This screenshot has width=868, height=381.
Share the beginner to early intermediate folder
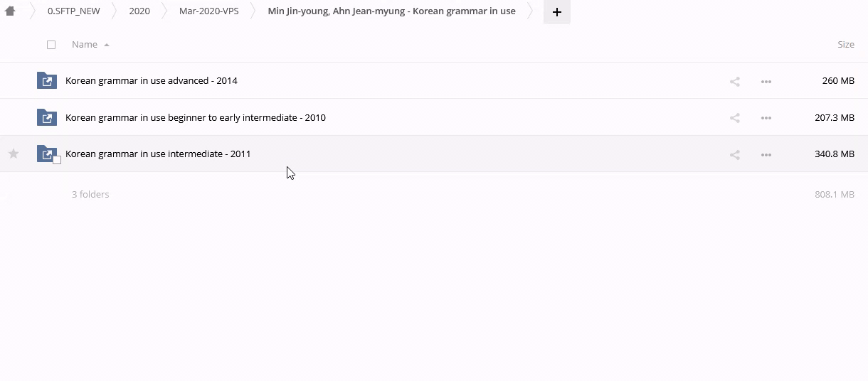coord(735,118)
